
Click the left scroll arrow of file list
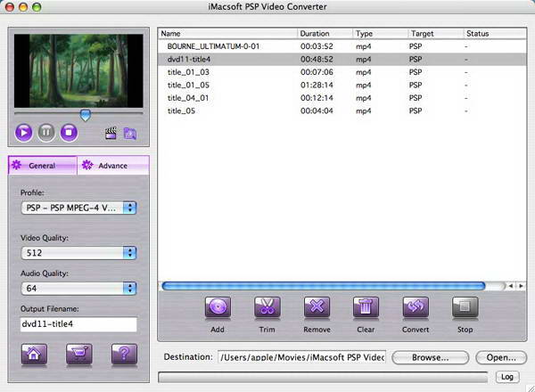pos(511,286)
